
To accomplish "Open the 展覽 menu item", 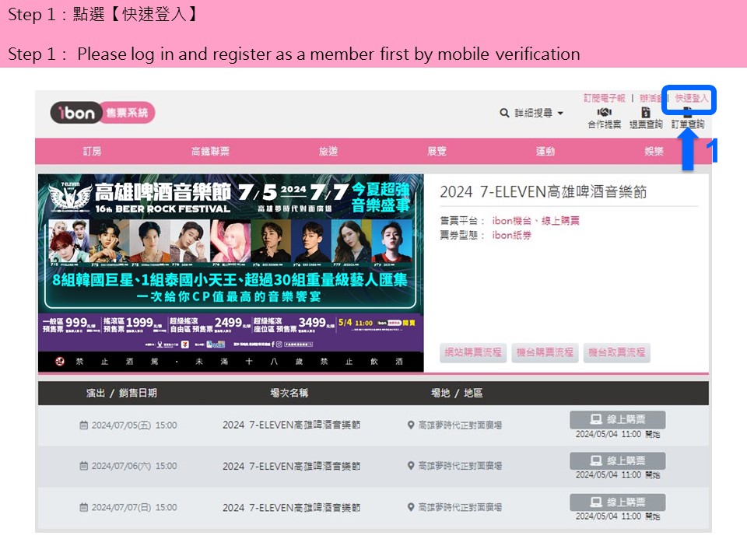I will (437, 152).
